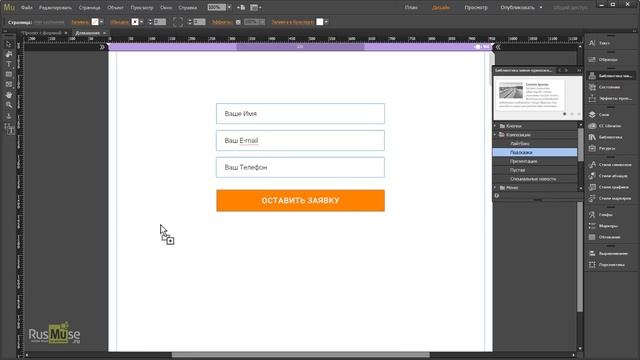Click the Ваше Имя input field
The width and height of the screenshot is (640, 360).
pos(300,113)
